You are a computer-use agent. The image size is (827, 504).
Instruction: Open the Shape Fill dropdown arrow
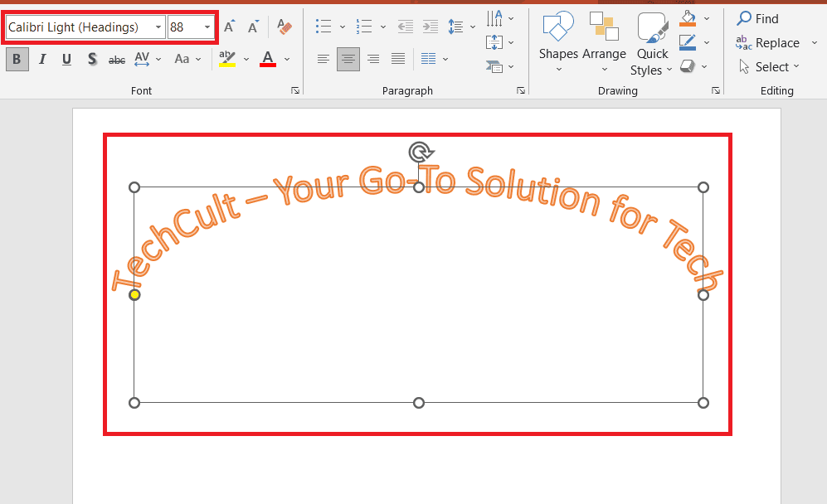708,17
